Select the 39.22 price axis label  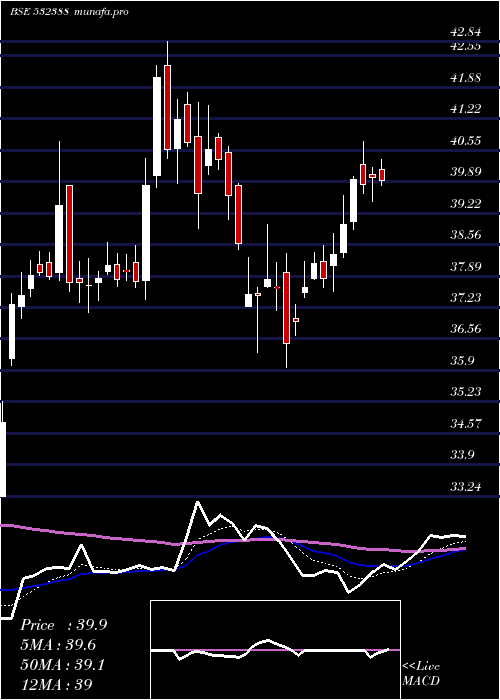click(x=466, y=204)
